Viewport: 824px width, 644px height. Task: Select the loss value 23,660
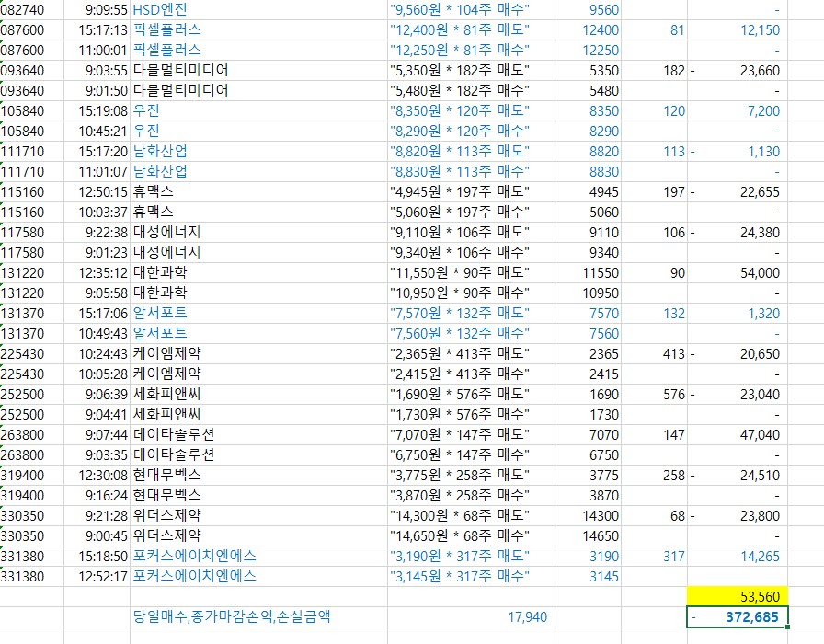(x=738, y=71)
